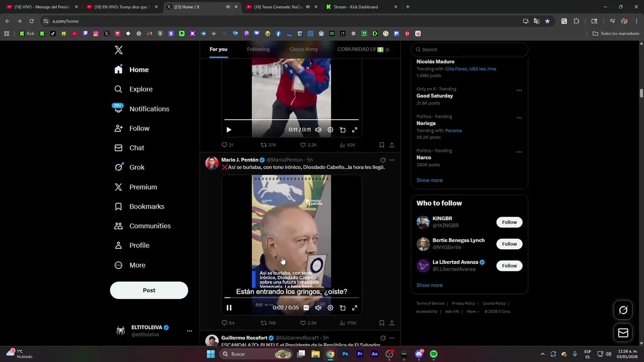Click the Post button
The height and width of the screenshot is (362, 644).
coord(149,290)
